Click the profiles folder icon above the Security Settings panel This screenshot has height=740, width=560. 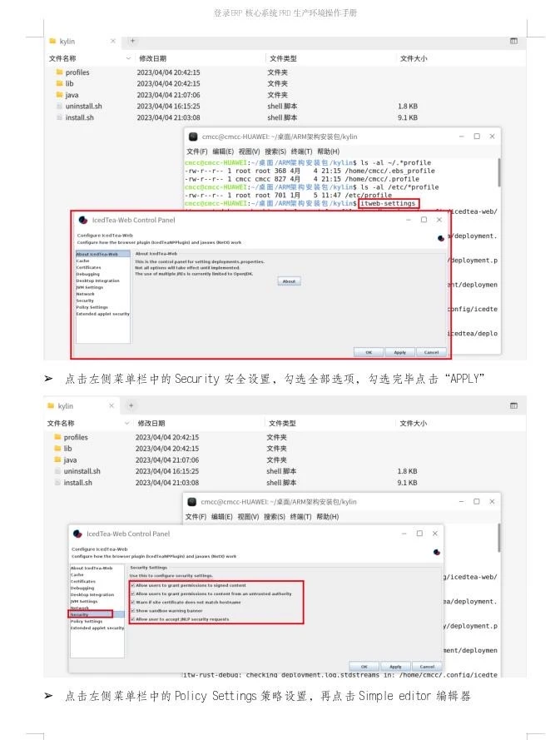pyautogui.click(x=57, y=437)
